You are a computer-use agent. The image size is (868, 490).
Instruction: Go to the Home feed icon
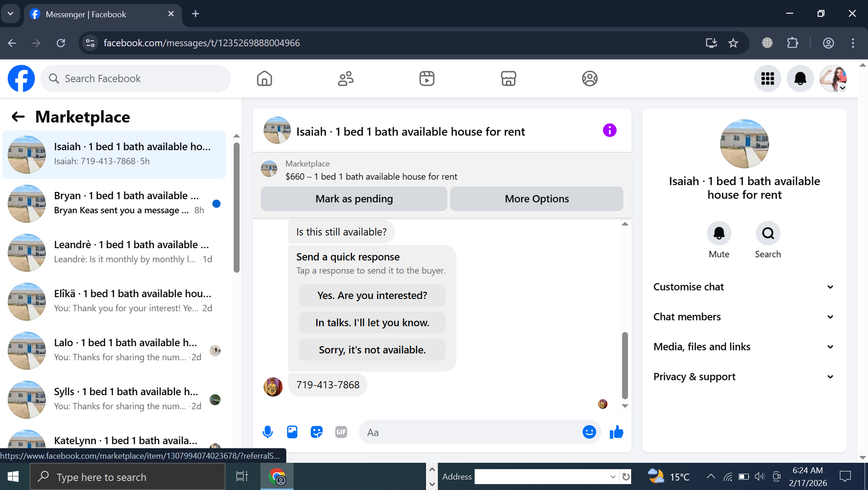(265, 78)
